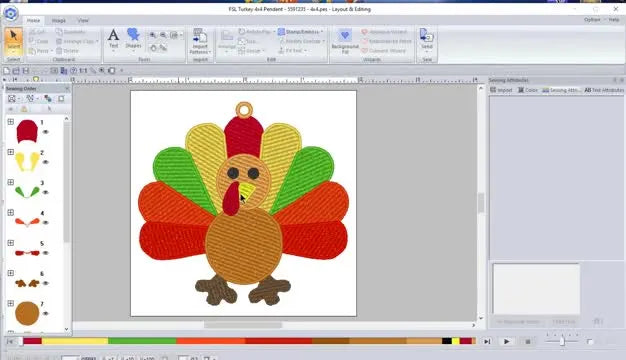Expand sewing order item 2
The width and height of the screenshot is (626, 360).
[x=11, y=152]
